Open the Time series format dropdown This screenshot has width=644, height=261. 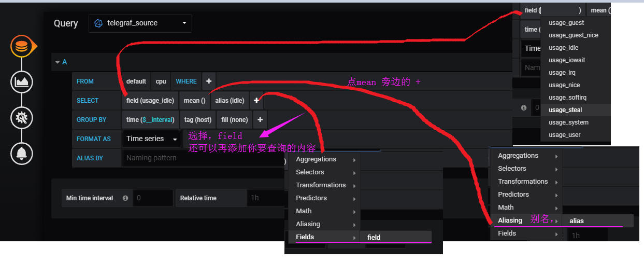click(151, 139)
